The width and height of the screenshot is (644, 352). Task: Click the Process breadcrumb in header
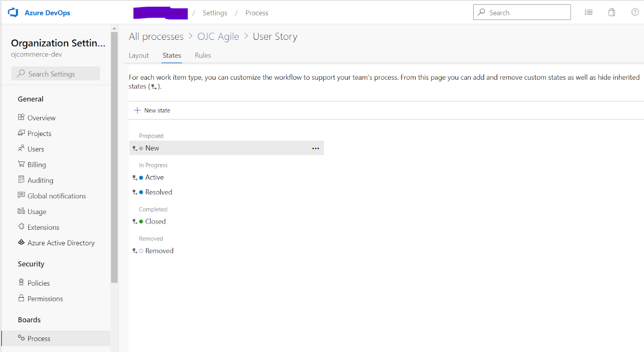point(257,13)
